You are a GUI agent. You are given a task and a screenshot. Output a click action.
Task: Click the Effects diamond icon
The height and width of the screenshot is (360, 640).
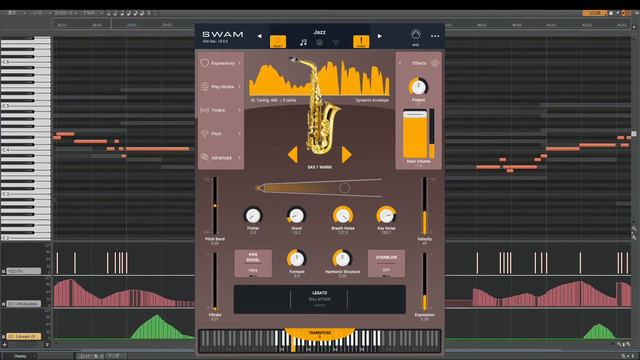(435, 63)
